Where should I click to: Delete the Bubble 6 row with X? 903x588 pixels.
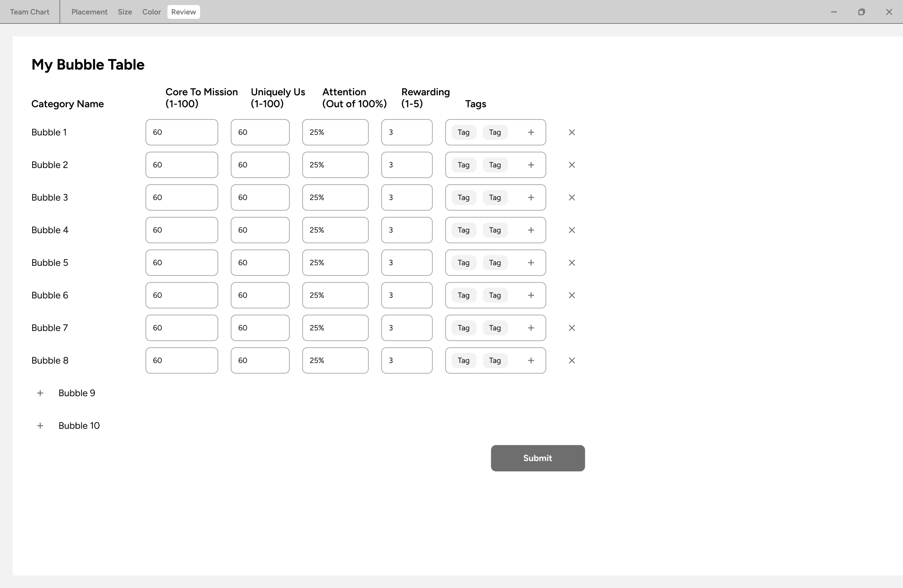[572, 295]
